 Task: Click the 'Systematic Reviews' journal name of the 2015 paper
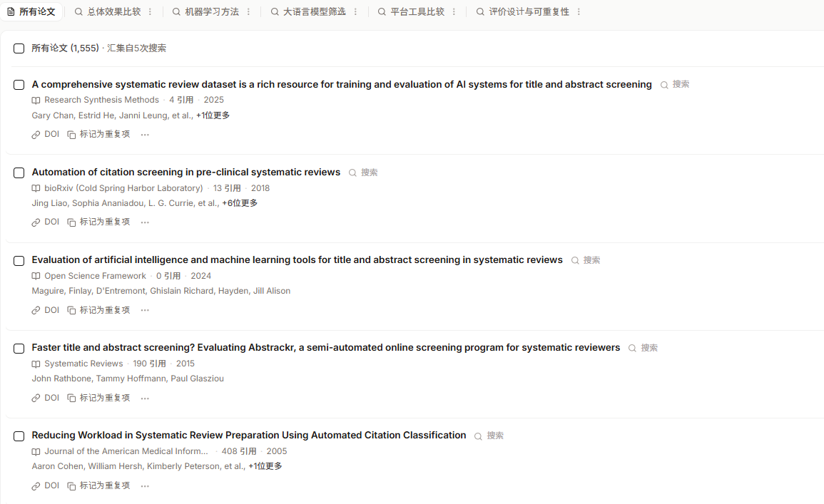click(x=83, y=364)
